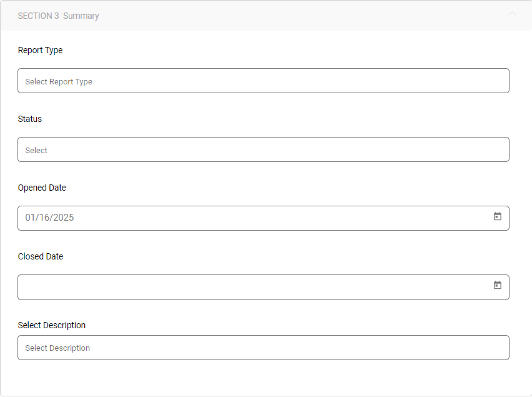Click the "Select Description" field label
Viewport: 532px width, 397px height.
coord(52,325)
